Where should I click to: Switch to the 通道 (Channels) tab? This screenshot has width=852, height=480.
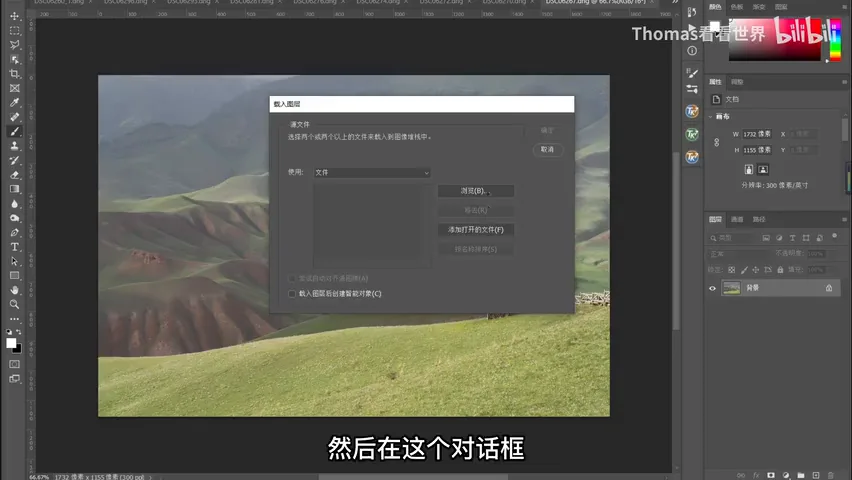click(737, 220)
